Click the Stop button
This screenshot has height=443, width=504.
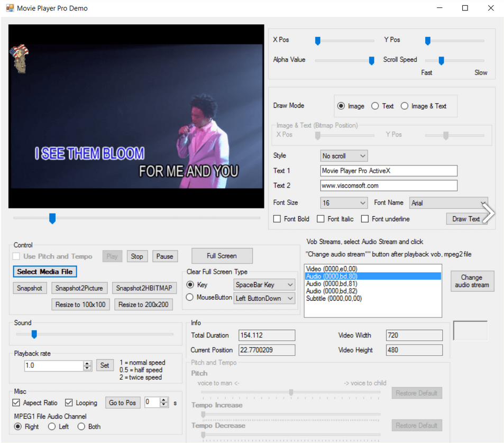click(x=138, y=256)
